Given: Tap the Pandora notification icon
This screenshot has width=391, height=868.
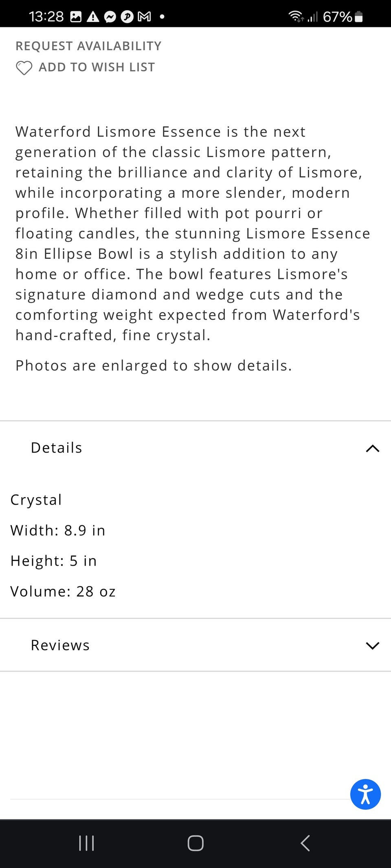Looking at the screenshot, I should click(x=127, y=17).
